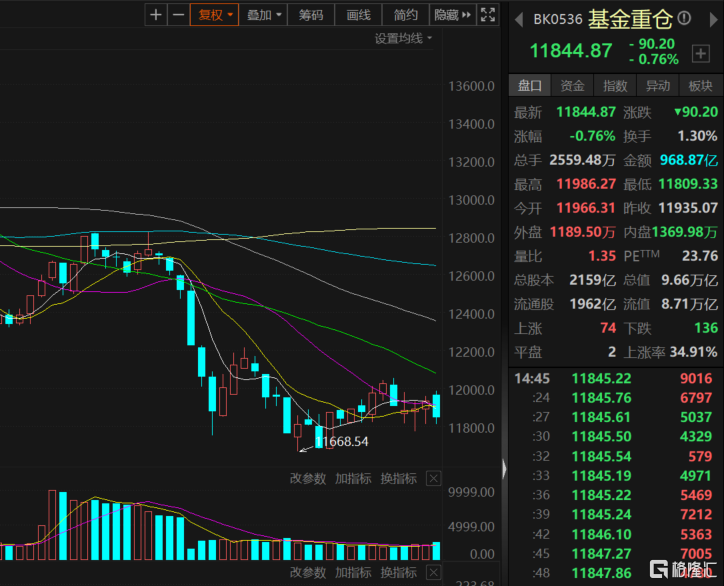Click the latest cyan candlestick
The width and height of the screenshot is (724, 586).
436,406
